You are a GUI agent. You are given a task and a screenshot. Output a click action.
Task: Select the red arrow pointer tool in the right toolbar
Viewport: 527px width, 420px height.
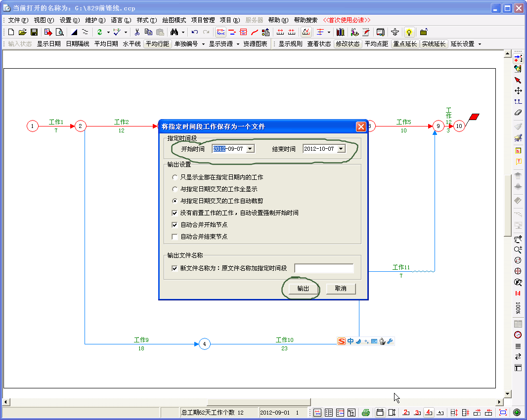[x=518, y=80]
